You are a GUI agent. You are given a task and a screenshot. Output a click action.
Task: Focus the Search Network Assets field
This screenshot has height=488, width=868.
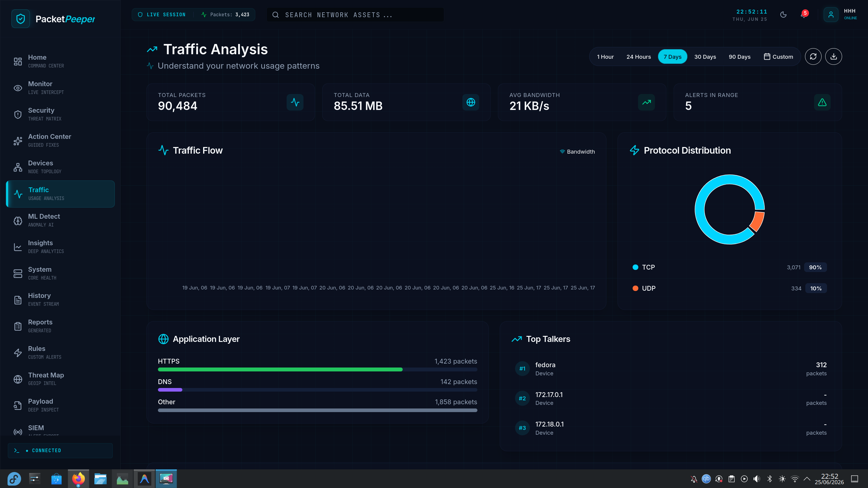coord(355,15)
